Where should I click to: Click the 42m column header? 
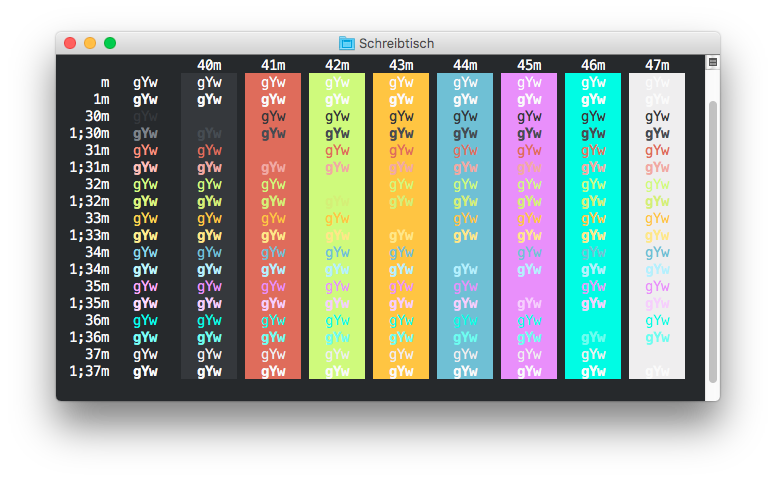pos(337,65)
